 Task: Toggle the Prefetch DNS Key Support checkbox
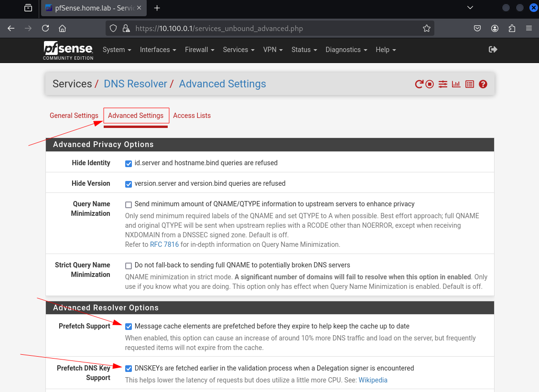tap(129, 369)
